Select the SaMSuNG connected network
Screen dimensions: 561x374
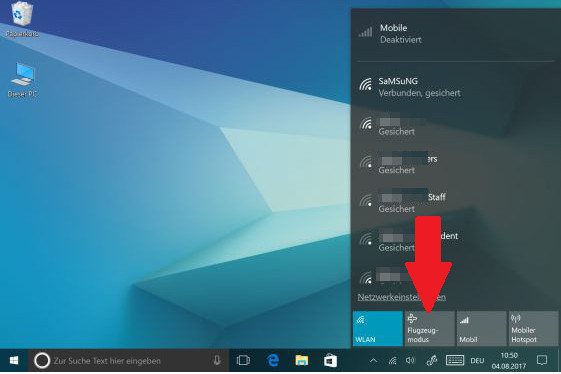click(455, 87)
